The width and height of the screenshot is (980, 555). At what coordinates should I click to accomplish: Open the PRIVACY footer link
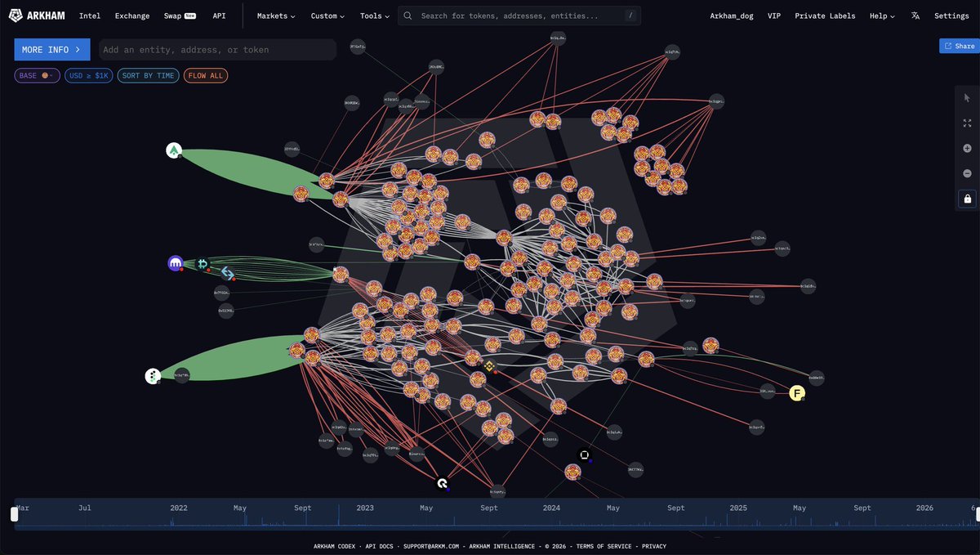pos(654,546)
